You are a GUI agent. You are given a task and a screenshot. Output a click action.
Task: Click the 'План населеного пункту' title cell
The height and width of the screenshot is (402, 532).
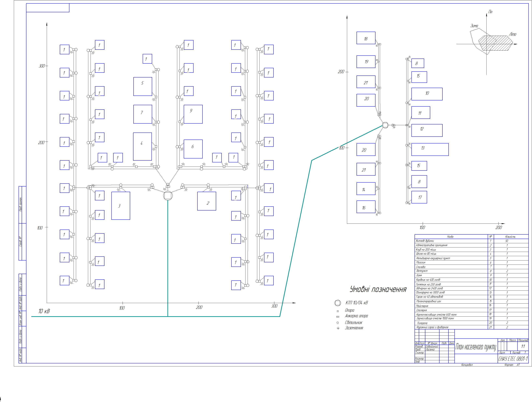(475, 347)
